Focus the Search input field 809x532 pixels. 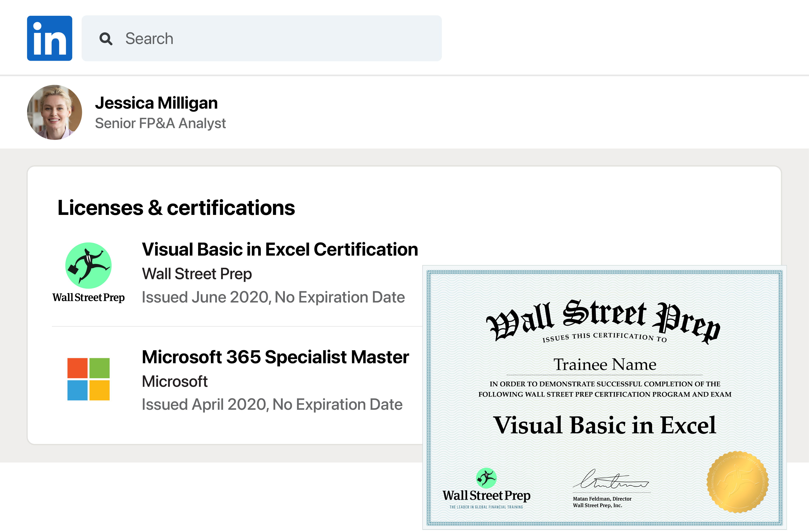[262, 38]
